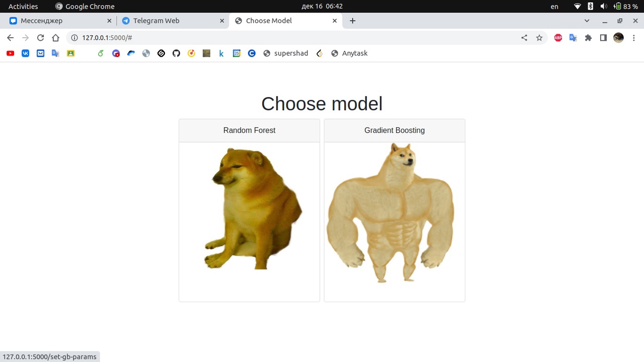Open volume control in system tray

604,7
